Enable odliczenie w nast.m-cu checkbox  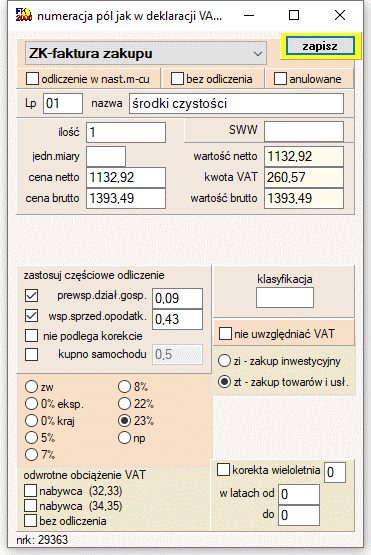click(32, 79)
